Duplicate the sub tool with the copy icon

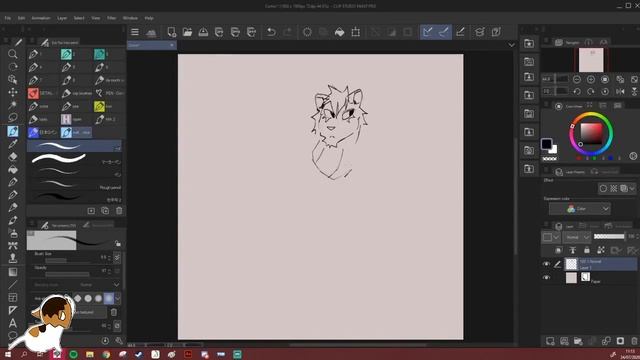click(105, 211)
